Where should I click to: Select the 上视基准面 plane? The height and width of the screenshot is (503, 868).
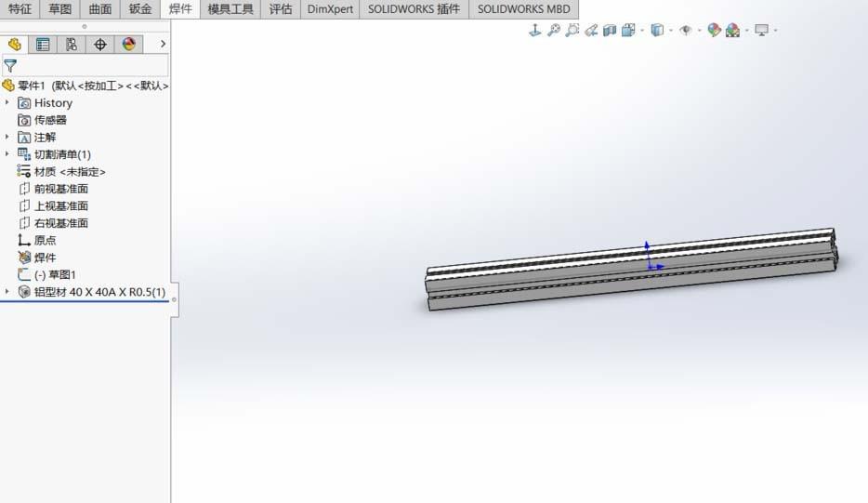coord(61,206)
